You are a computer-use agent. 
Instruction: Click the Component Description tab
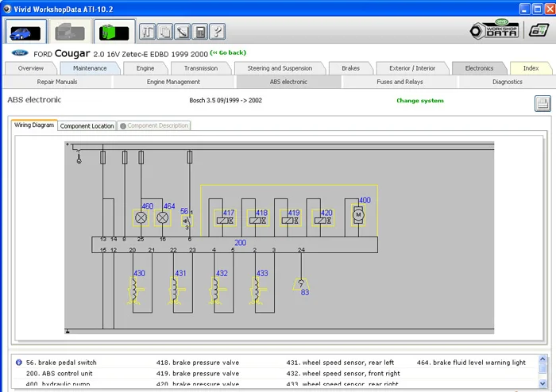click(x=154, y=125)
